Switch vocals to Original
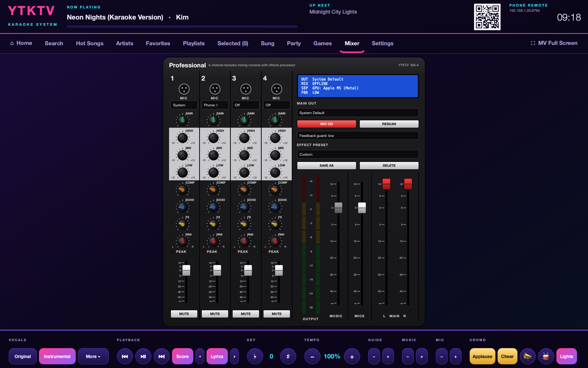Viewport: 588px width, 368px height. point(23,356)
